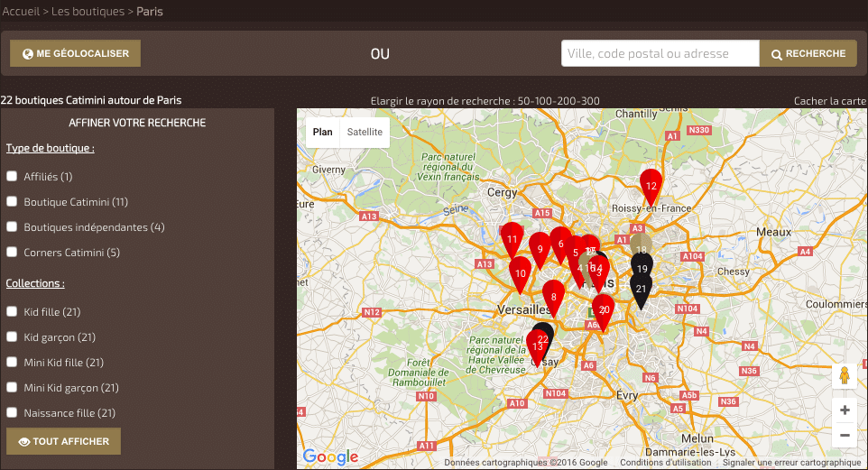Open the Accueil breadcrumb link
Screen dimensions: 868x470
[x=21, y=11]
